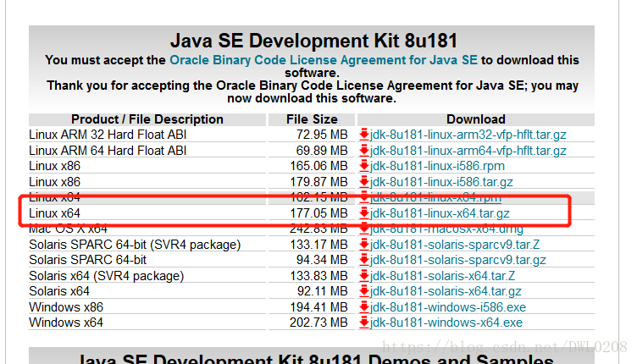The image size is (637, 364).
Task: Click the Java SE Development Kit 8u181 heading
Action: (313, 41)
